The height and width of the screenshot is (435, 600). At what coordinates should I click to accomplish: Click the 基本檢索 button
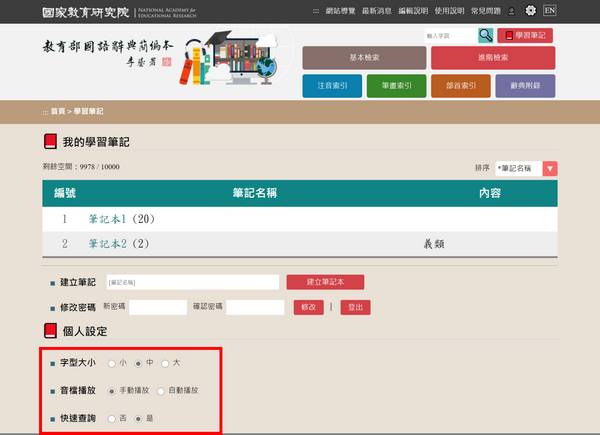[364, 58]
